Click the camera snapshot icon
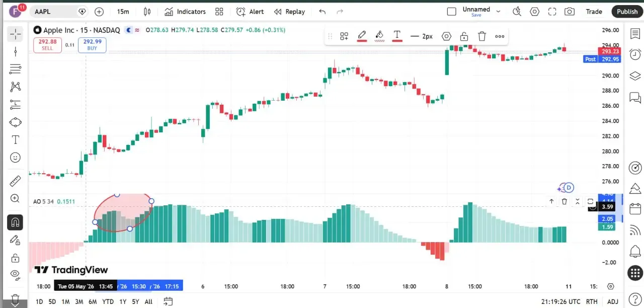The height and width of the screenshot is (308, 644). pyautogui.click(x=569, y=12)
